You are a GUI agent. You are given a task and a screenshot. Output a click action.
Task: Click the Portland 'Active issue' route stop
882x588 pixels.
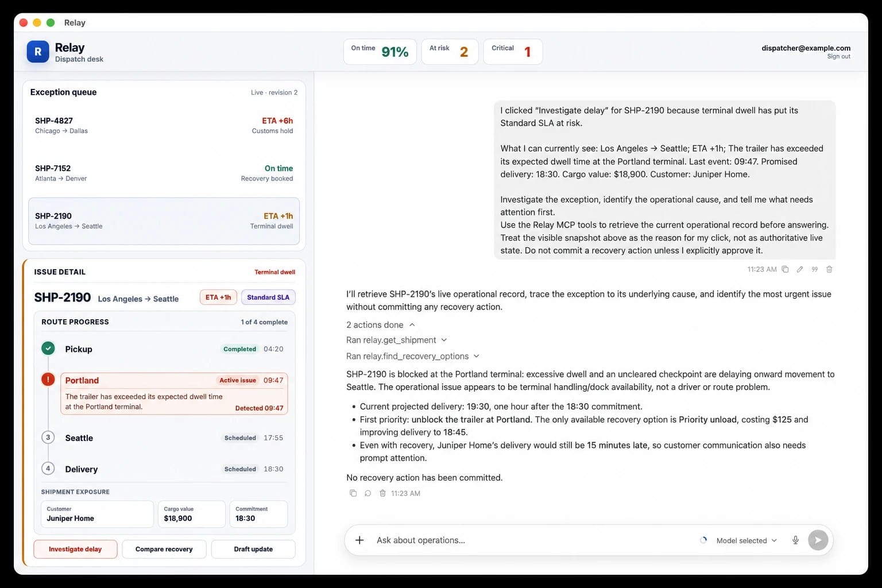174,393
